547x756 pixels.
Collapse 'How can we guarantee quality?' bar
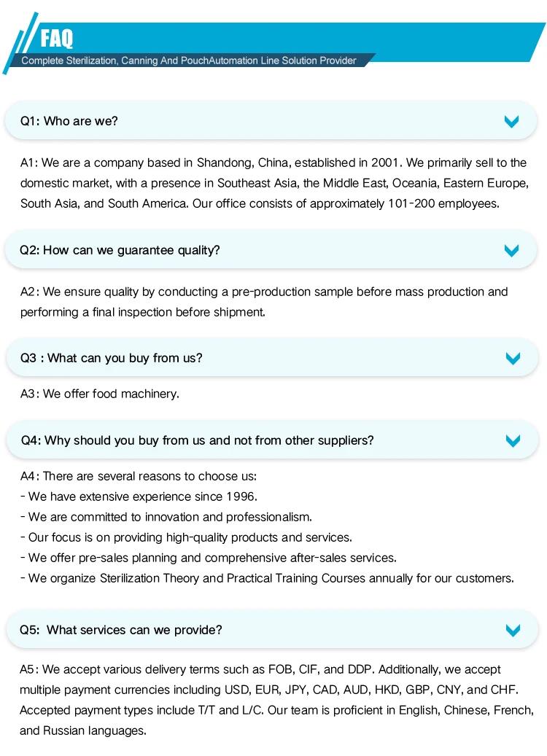point(271,250)
